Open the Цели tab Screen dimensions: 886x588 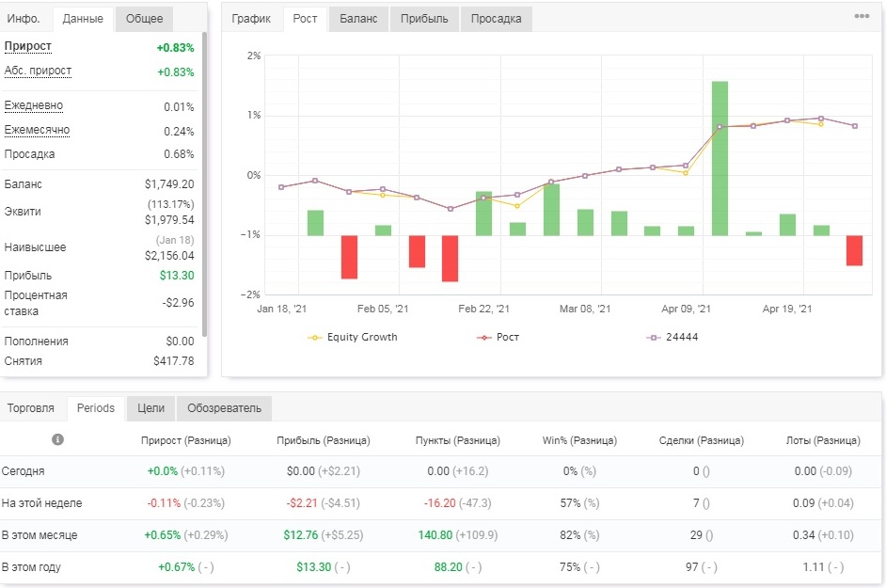click(150, 408)
